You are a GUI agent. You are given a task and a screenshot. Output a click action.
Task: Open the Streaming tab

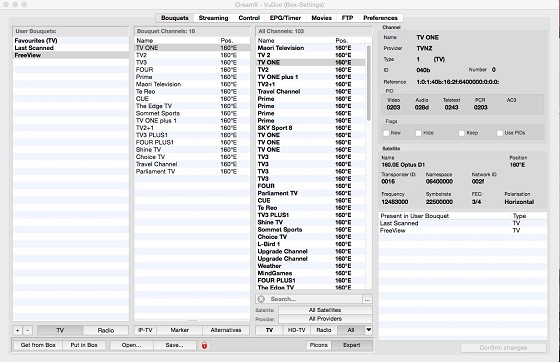coord(213,18)
